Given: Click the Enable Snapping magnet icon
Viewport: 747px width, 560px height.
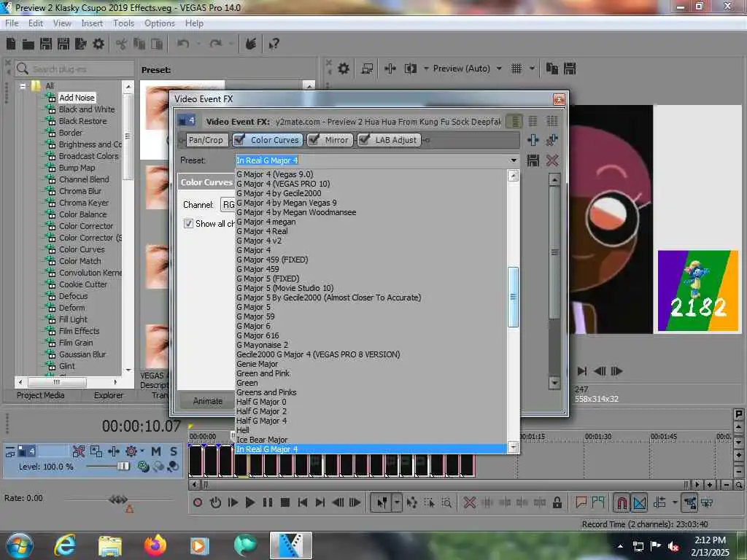Looking at the screenshot, I should 622,502.
